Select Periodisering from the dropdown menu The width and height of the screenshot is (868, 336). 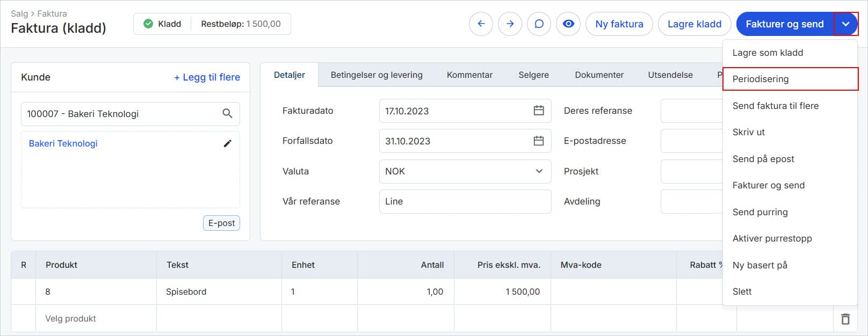761,79
